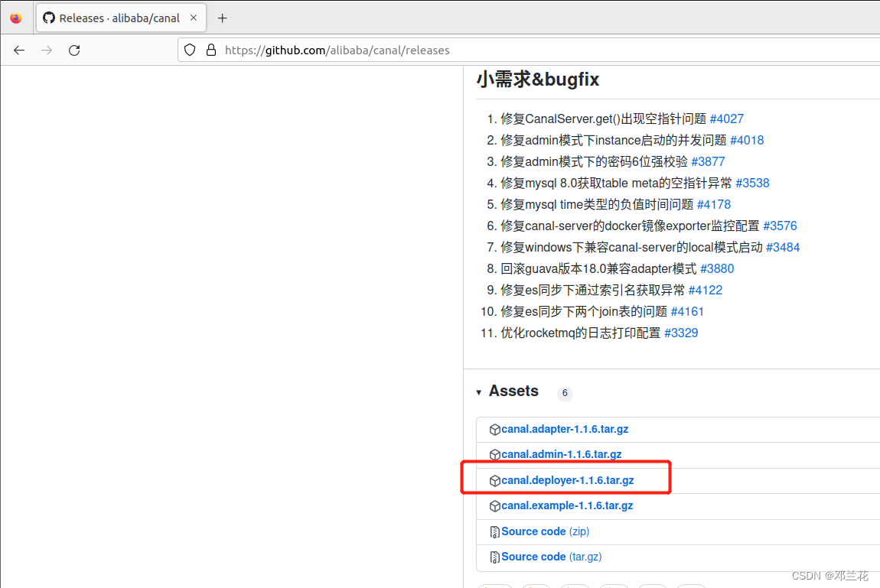
Task: Download canal.example-1.1.6.tar.gz
Action: pos(567,505)
